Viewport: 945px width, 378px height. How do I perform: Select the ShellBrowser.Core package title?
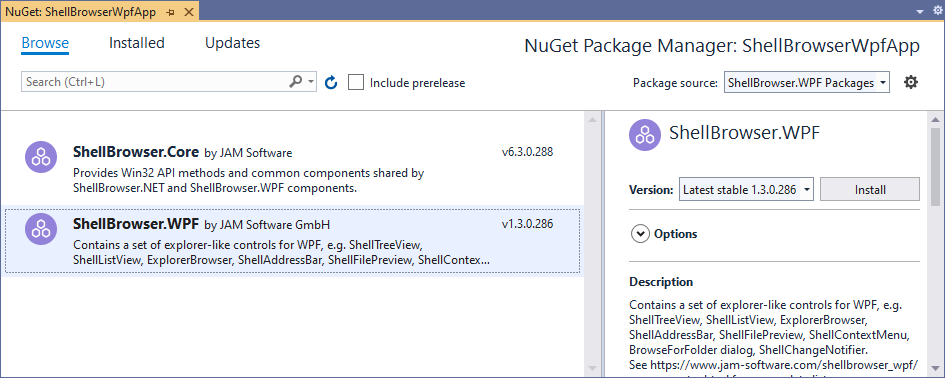point(136,152)
